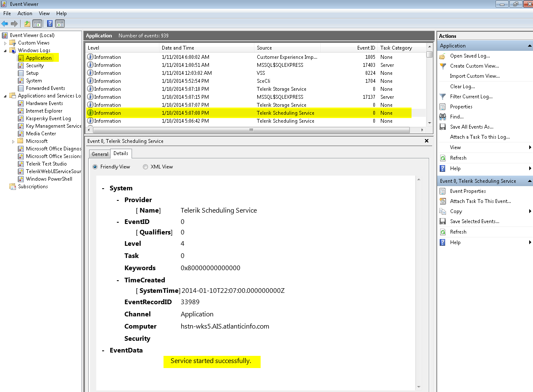Click the Kaspersky Event Log icon
Viewport: 533px width, 392px height.
pos(21,118)
